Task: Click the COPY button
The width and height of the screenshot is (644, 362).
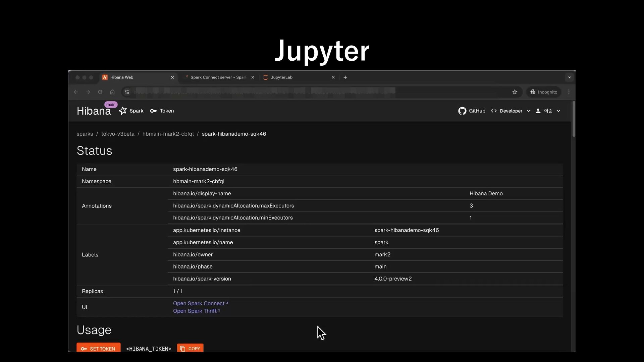Action: (x=190, y=348)
